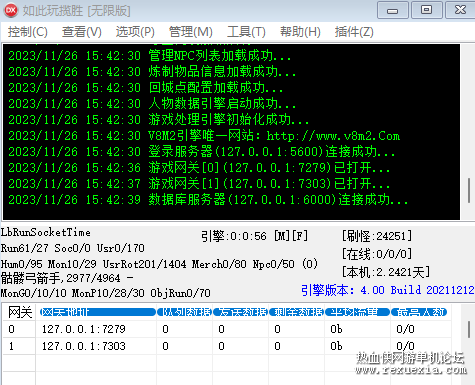This screenshot has height=385, width=475.
Task: Click the log panel vertical scrollbar thumb
Action: (x=468, y=190)
